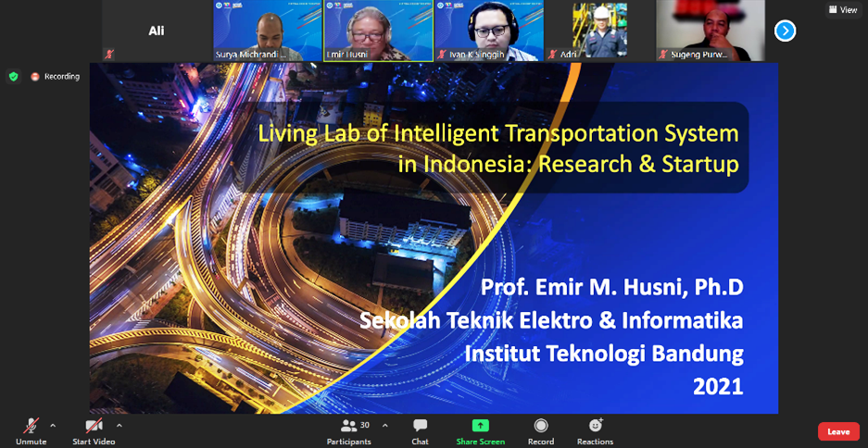Select Sugeng Purw's video thumbnail
Image resolution: width=868 pixels, height=448 pixels.
point(711,31)
